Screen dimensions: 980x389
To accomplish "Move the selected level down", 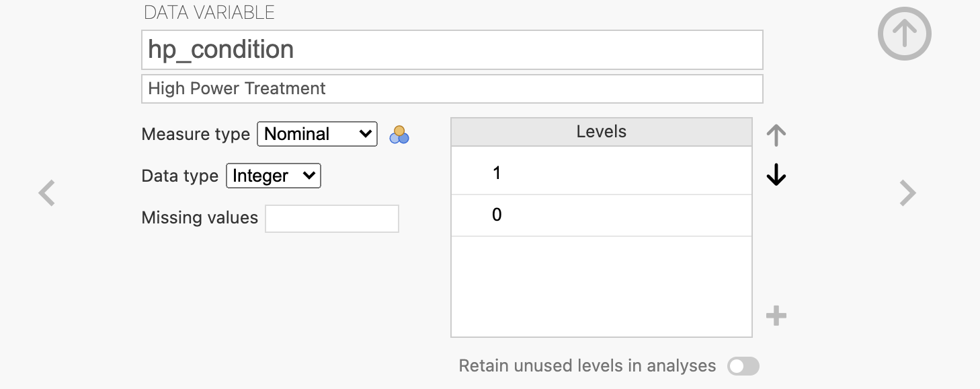I will (x=776, y=175).
